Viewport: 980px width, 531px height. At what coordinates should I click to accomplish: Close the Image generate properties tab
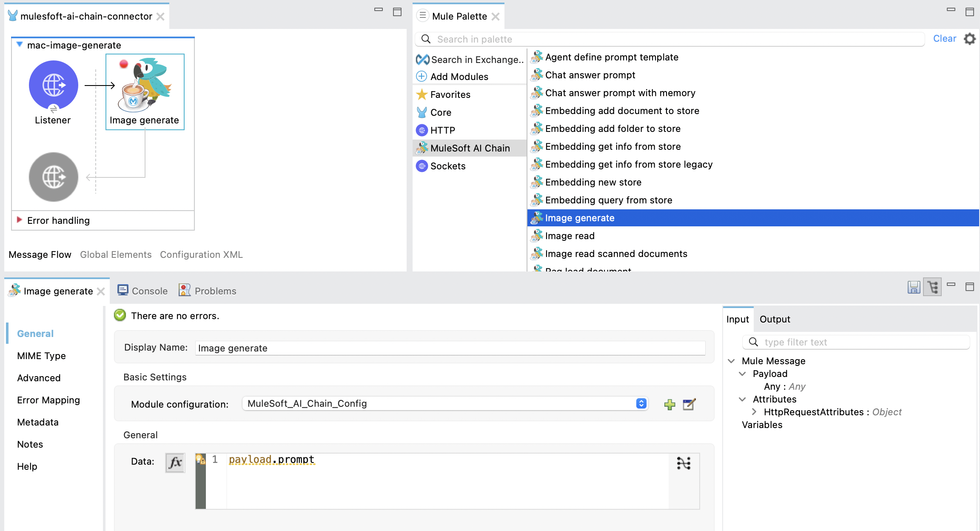click(x=101, y=291)
